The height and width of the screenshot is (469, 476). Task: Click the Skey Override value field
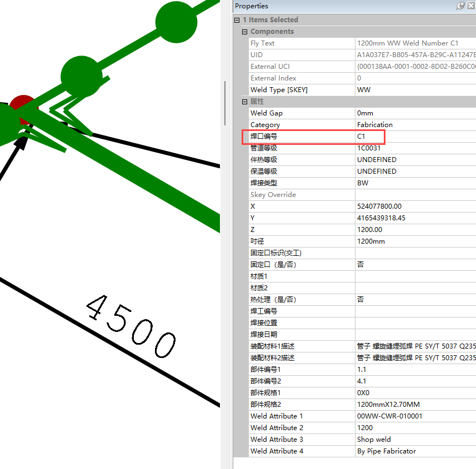[x=415, y=195]
